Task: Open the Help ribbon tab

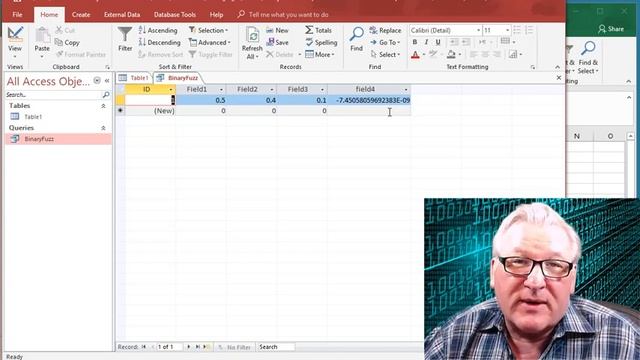Action: pyautogui.click(x=216, y=15)
